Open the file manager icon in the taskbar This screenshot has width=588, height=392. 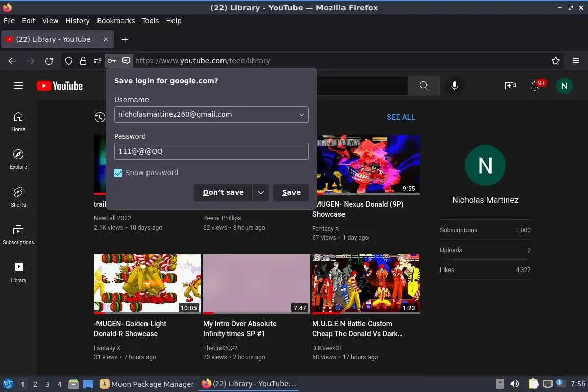pyautogui.click(x=73, y=384)
